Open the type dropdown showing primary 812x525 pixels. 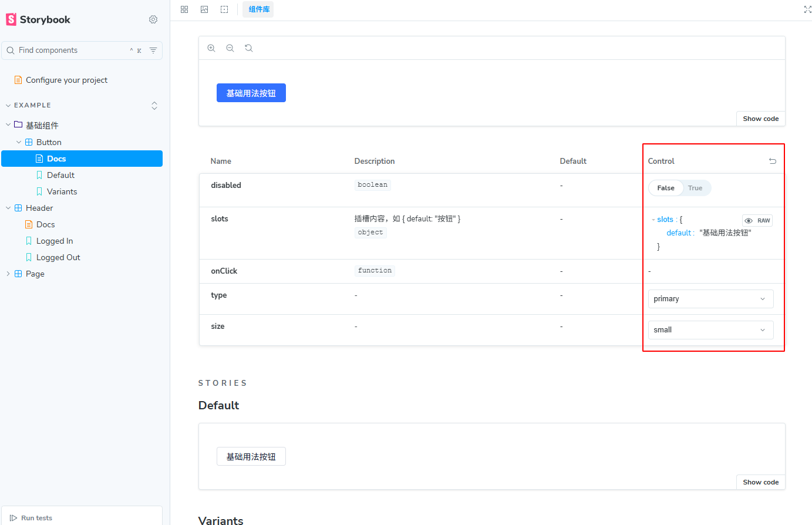tap(710, 299)
